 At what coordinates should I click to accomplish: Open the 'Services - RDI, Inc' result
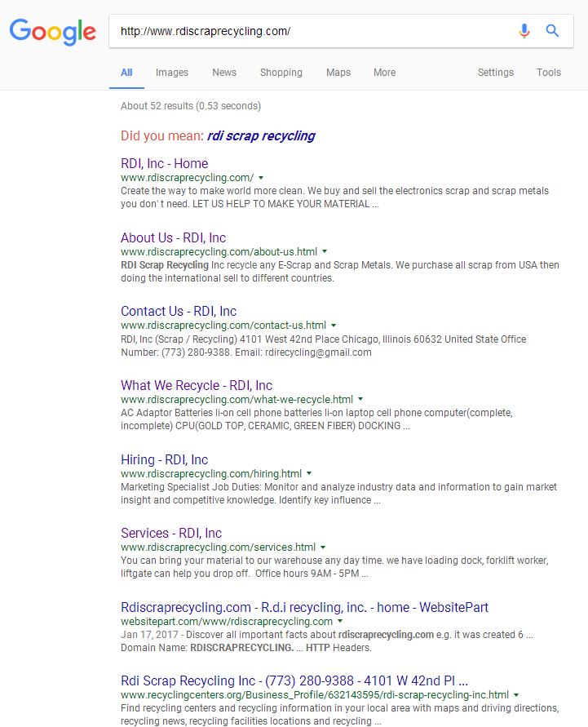tap(171, 533)
